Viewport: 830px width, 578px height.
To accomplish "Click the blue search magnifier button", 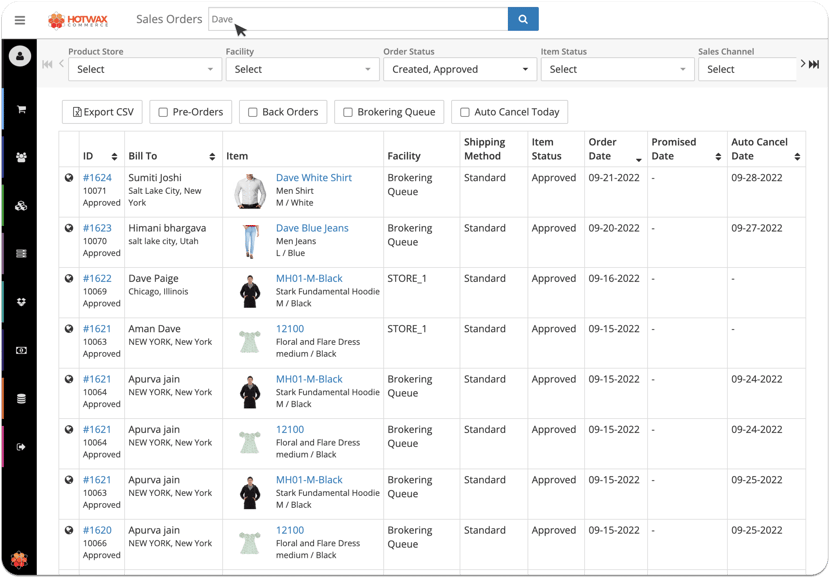I will point(523,19).
